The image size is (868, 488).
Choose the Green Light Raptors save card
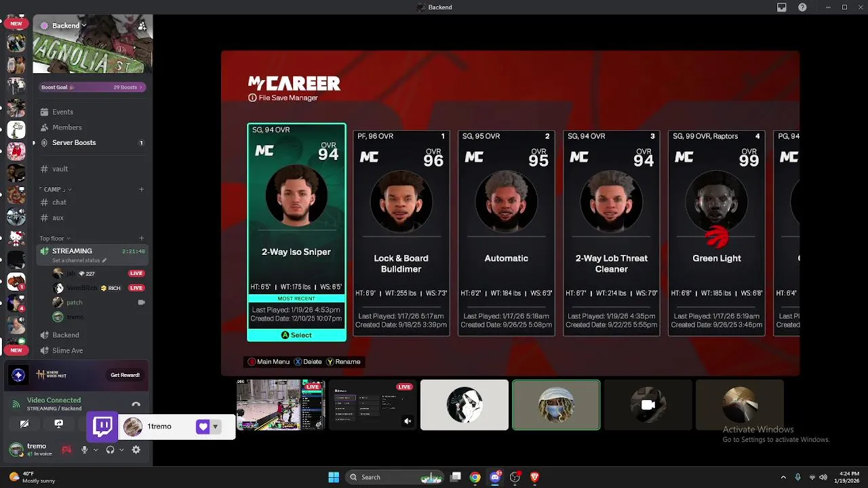(x=717, y=233)
